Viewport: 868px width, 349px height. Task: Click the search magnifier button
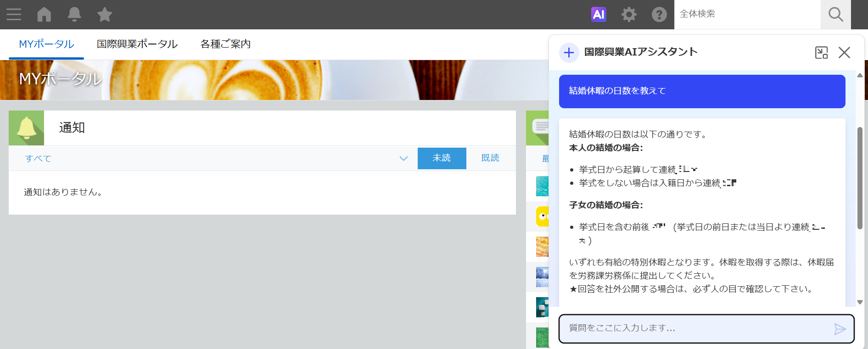(835, 15)
